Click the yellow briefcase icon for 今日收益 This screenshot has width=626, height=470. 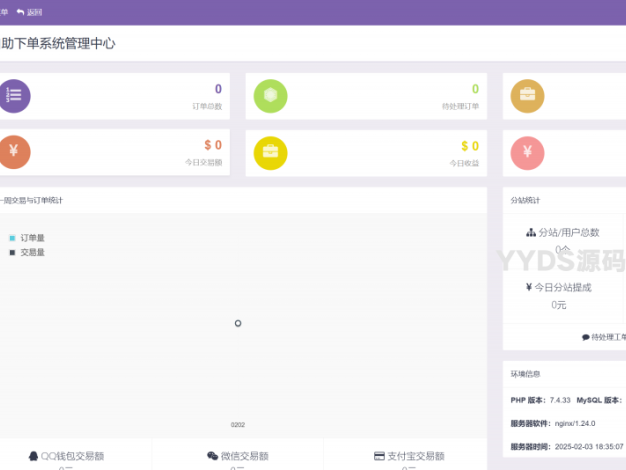[x=270, y=153]
